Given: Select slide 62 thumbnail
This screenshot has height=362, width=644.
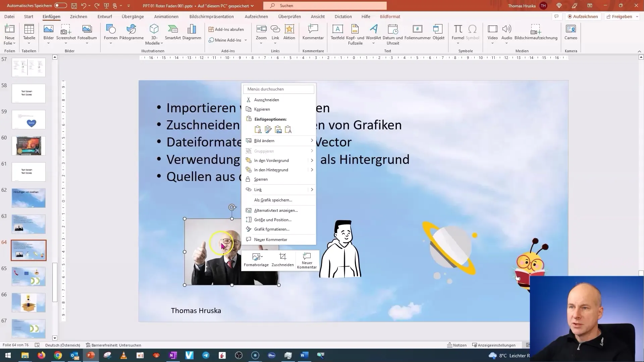Looking at the screenshot, I should [29, 198].
